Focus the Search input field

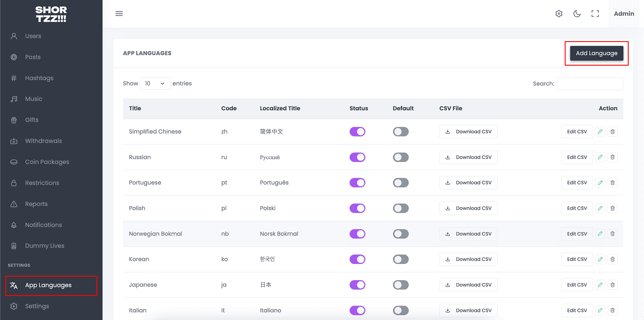coord(590,84)
